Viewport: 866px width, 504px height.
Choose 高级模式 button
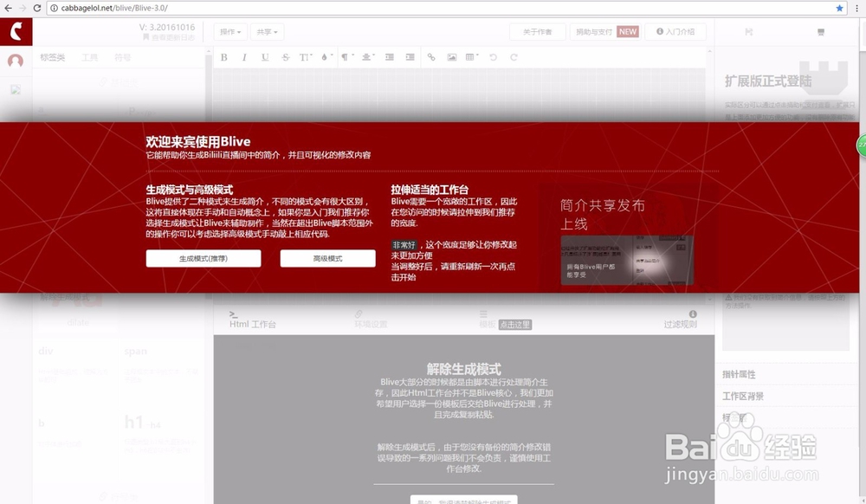click(x=327, y=258)
